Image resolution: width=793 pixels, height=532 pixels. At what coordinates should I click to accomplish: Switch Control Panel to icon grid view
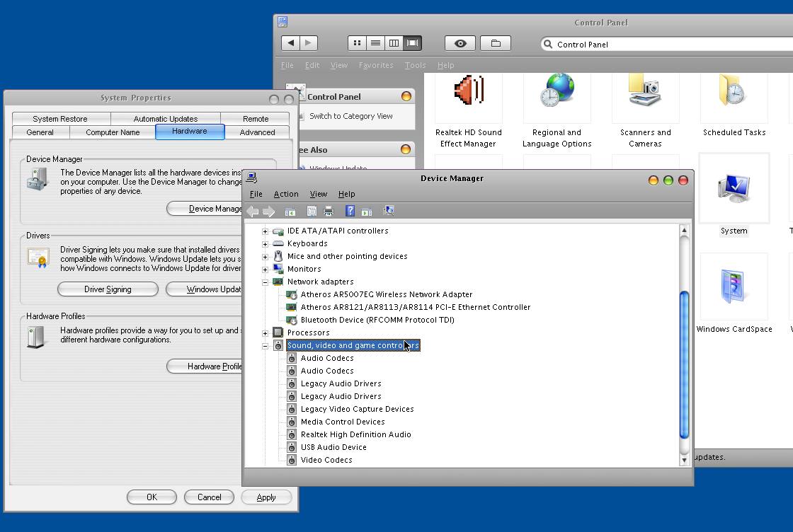pos(357,43)
